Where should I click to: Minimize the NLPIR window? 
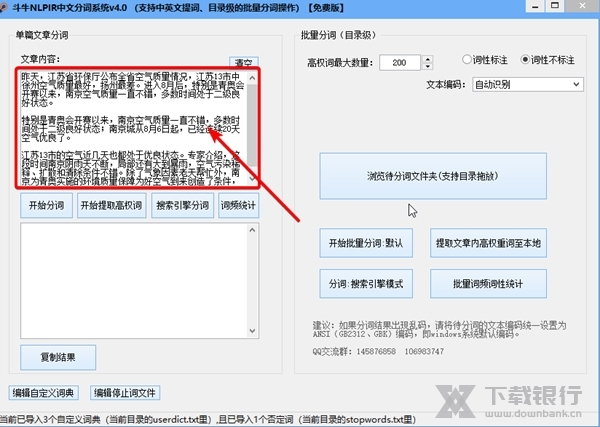(535, 7)
